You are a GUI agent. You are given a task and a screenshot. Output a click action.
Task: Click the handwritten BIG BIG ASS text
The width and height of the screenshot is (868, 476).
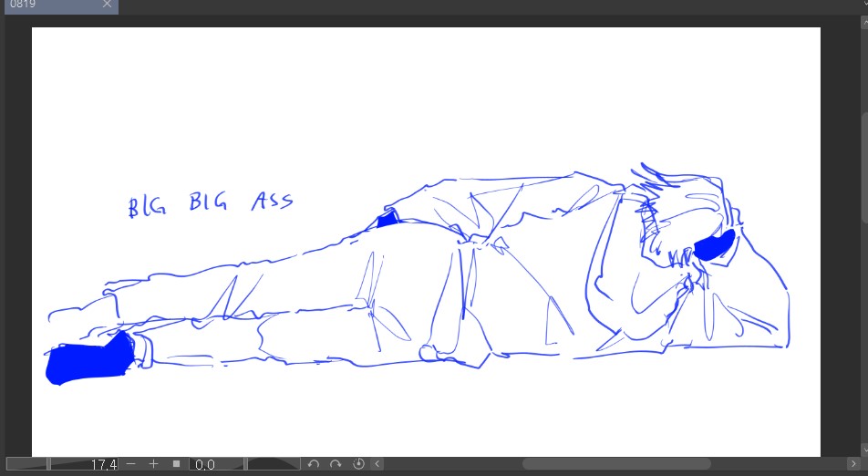211,203
